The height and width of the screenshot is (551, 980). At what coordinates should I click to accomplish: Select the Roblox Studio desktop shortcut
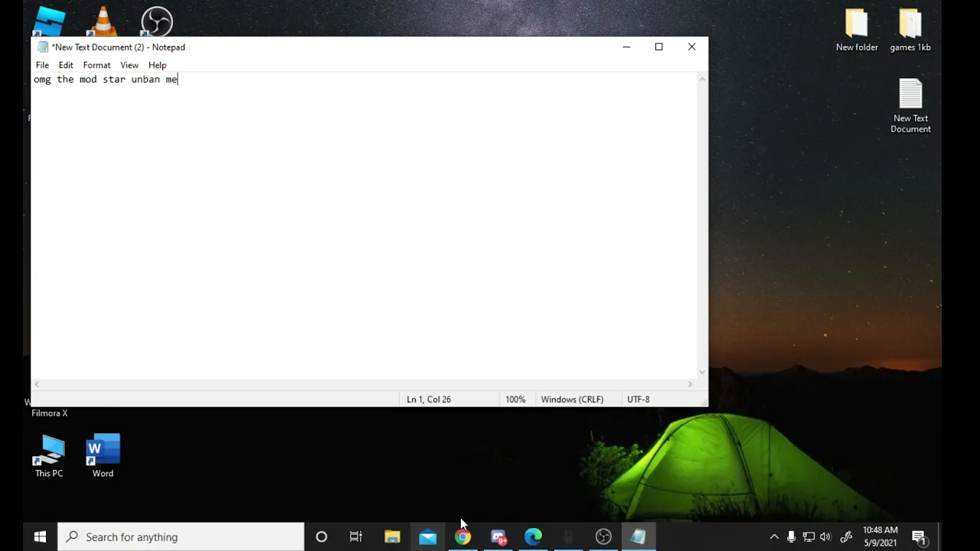click(x=51, y=21)
